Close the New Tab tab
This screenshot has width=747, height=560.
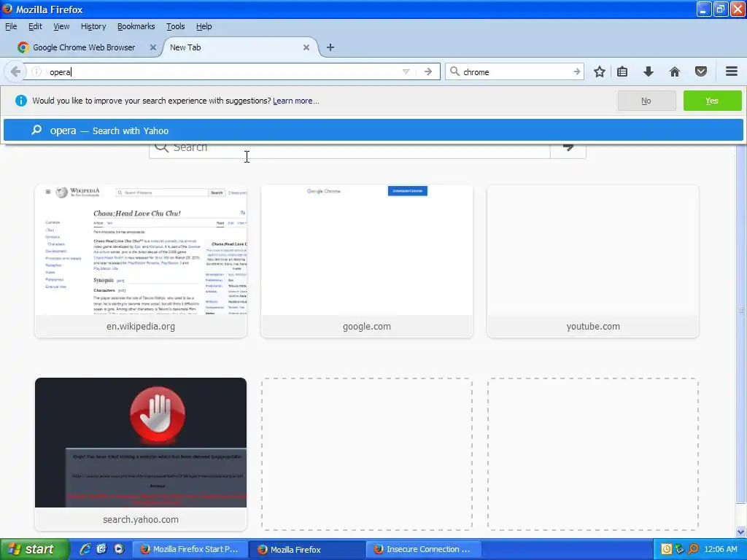click(306, 47)
